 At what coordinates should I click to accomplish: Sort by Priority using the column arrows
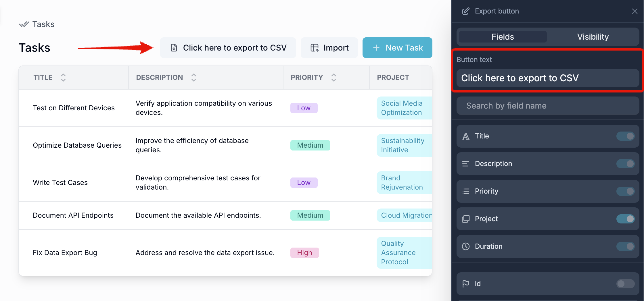click(334, 78)
